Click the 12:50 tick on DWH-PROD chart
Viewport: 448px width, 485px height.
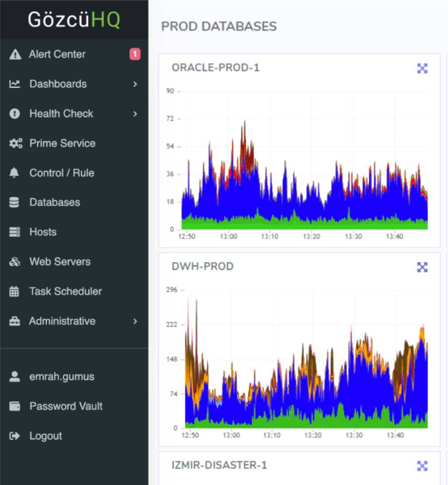click(x=190, y=435)
